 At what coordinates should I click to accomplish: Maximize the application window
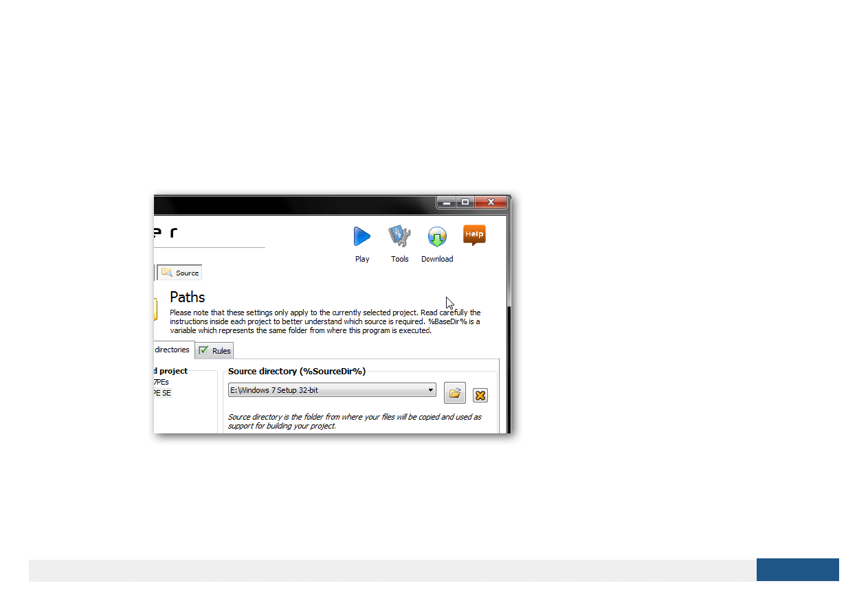point(465,202)
